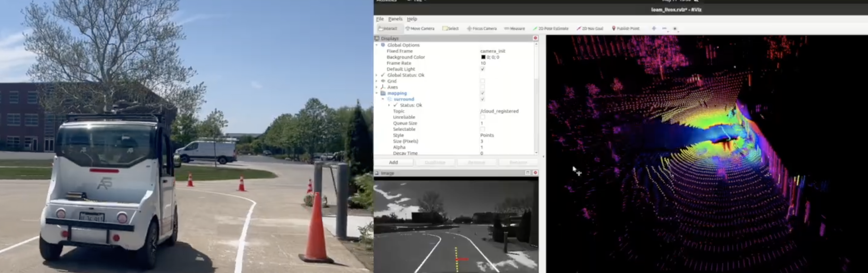Expand Global Status: Ok entry

(377, 75)
